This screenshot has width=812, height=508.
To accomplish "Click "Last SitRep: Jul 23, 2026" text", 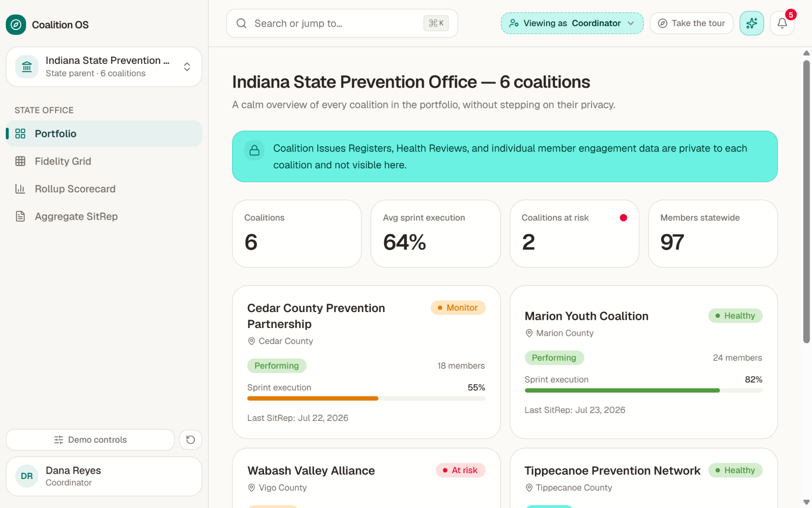I will (575, 410).
